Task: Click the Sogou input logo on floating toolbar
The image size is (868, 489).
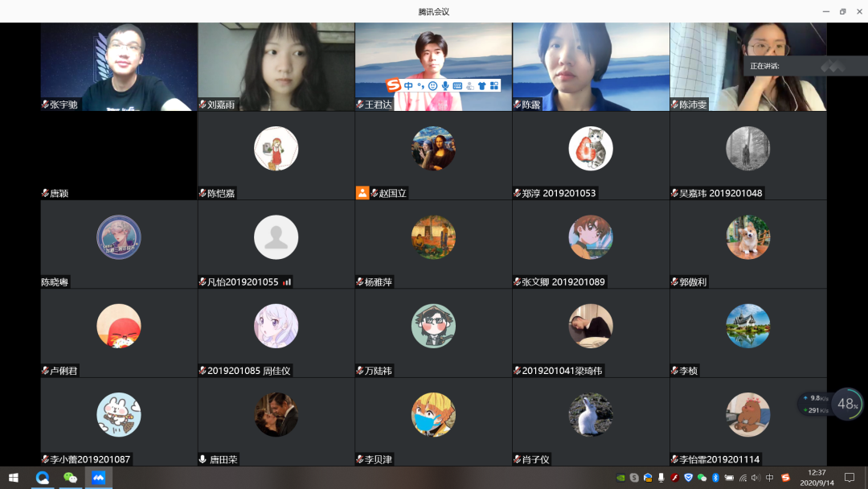Action: tap(393, 85)
